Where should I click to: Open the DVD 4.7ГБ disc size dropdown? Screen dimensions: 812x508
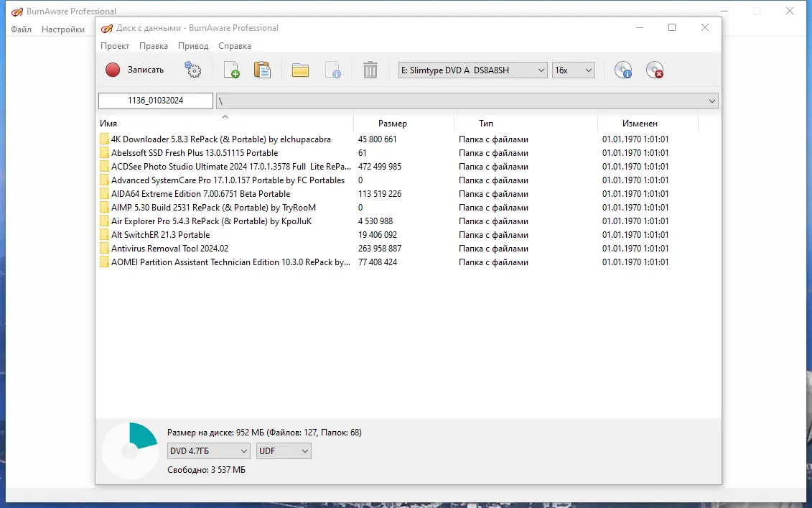click(209, 451)
